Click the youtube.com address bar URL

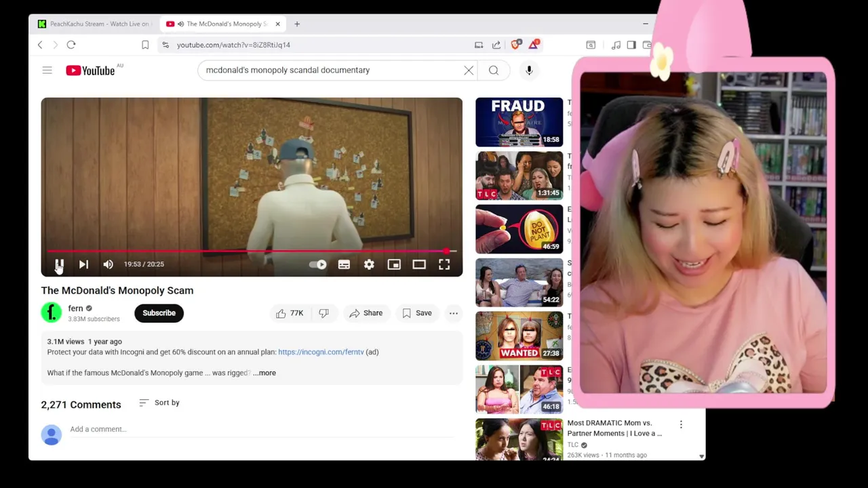click(x=233, y=45)
